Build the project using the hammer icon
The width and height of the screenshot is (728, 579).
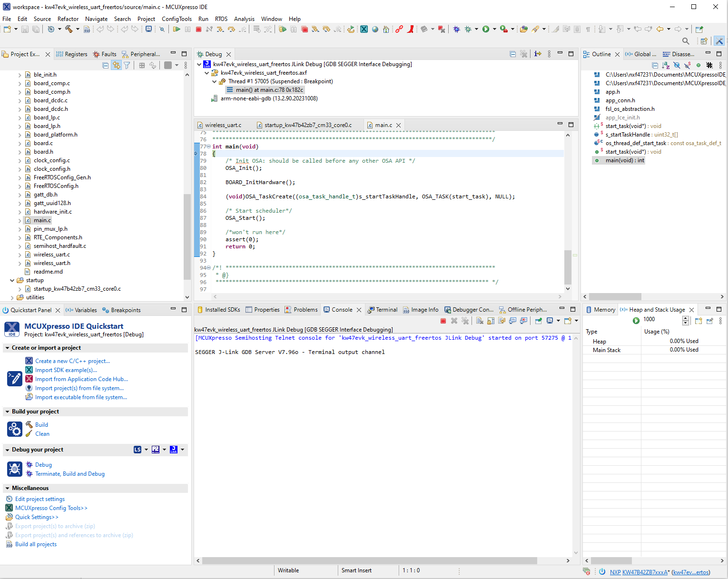69,29
